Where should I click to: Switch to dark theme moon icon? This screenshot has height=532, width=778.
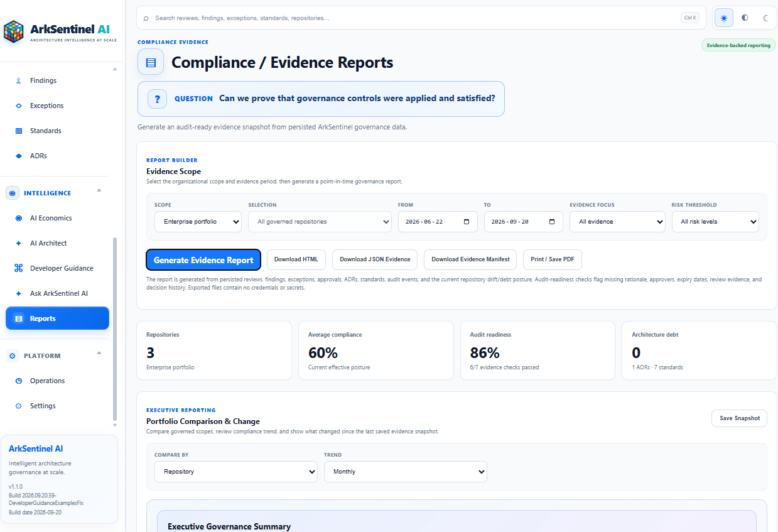765,18
